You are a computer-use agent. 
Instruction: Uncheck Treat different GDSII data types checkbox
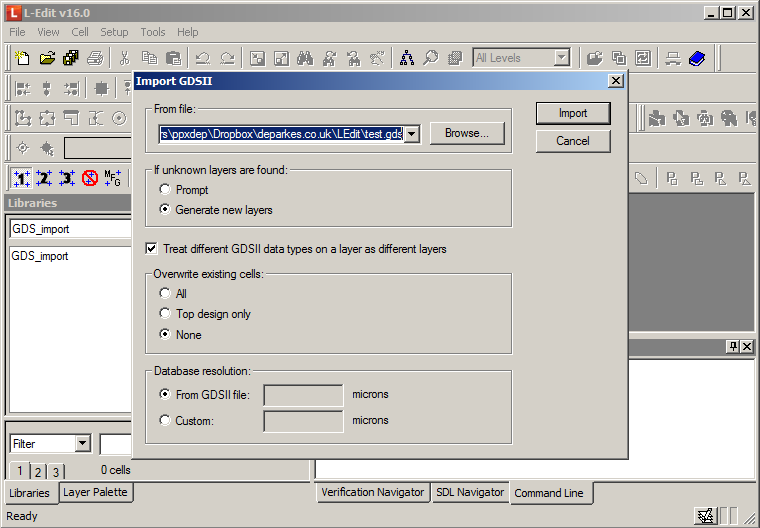152,249
